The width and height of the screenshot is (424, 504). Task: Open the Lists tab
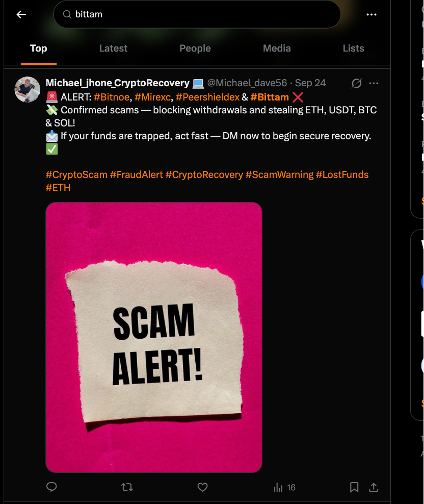point(353,48)
